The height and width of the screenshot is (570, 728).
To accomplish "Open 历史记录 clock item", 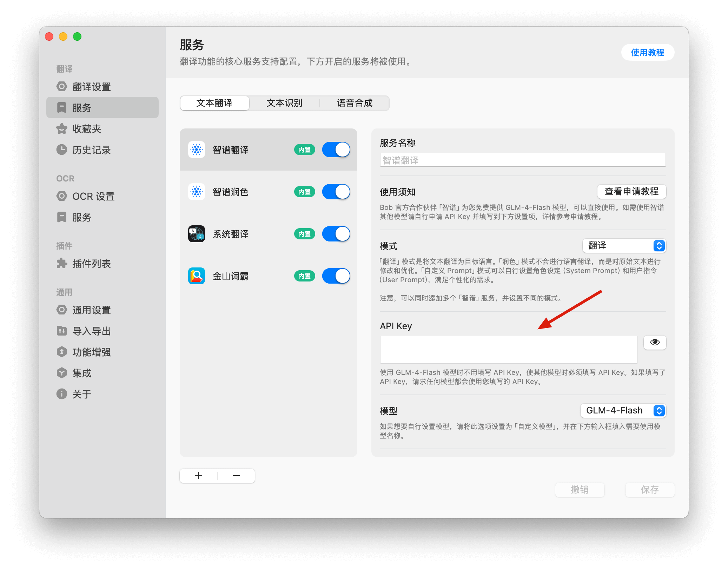I will point(102,150).
